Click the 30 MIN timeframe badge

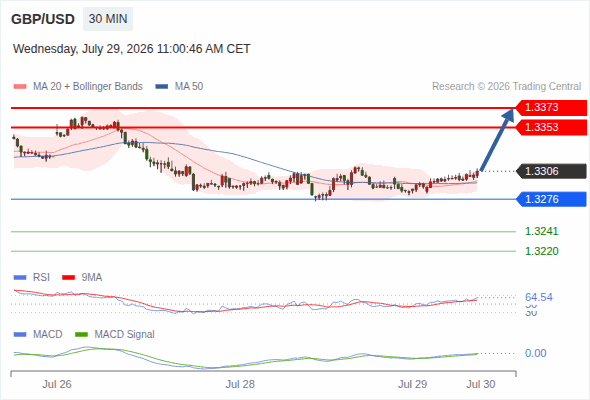[108, 19]
